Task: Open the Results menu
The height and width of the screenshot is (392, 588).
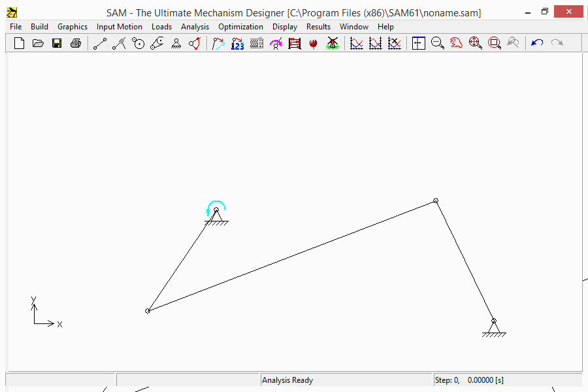Action: pyautogui.click(x=318, y=27)
